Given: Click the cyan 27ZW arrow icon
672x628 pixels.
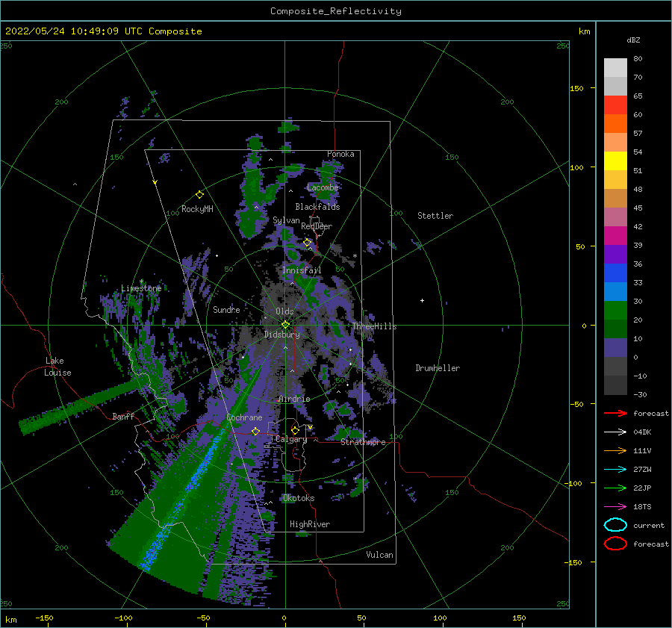Looking at the screenshot, I should 615,470.
